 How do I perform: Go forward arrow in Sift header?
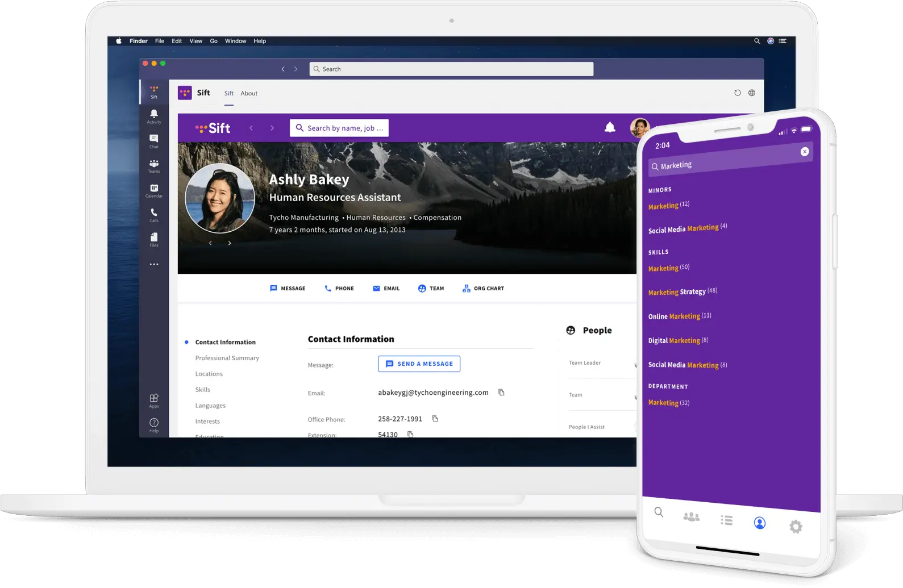(x=272, y=128)
